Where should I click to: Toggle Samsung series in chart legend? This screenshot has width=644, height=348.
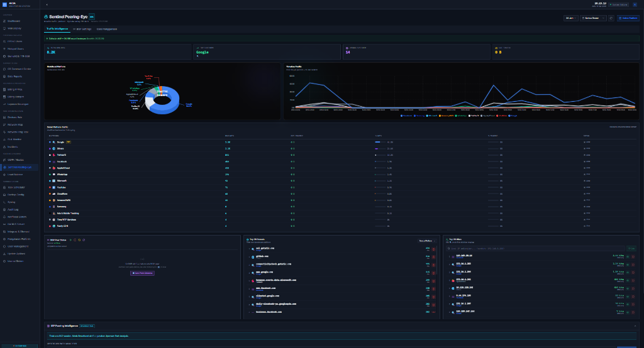point(419,116)
